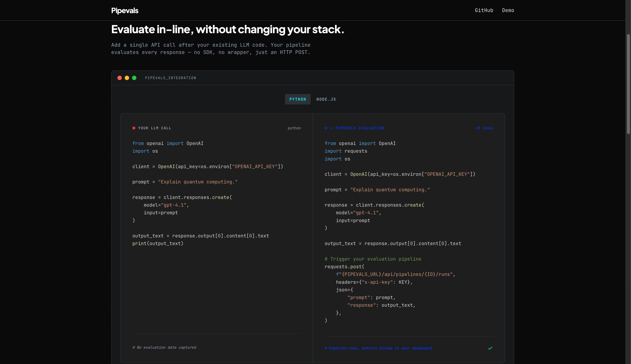Select the PYTHON tab
This screenshot has width=631, height=364.
298,99
